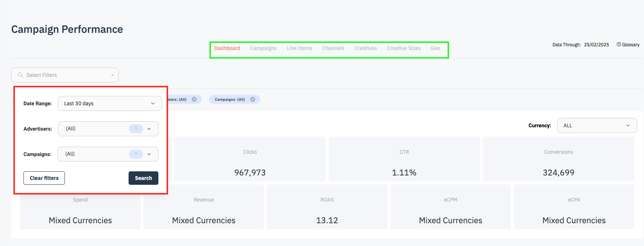644x246 pixels.
Task: Click the search magnifier icon in Select Filters
Action: 20,75
